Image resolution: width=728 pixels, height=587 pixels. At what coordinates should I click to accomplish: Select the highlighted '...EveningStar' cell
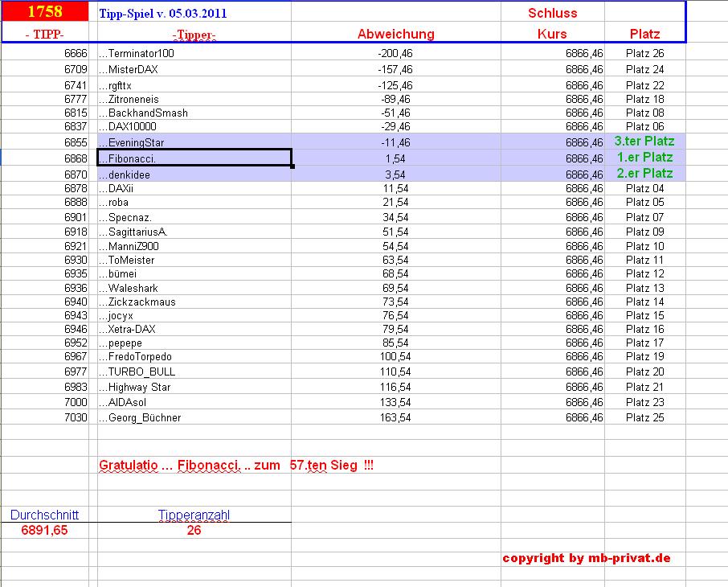[194, 142]
